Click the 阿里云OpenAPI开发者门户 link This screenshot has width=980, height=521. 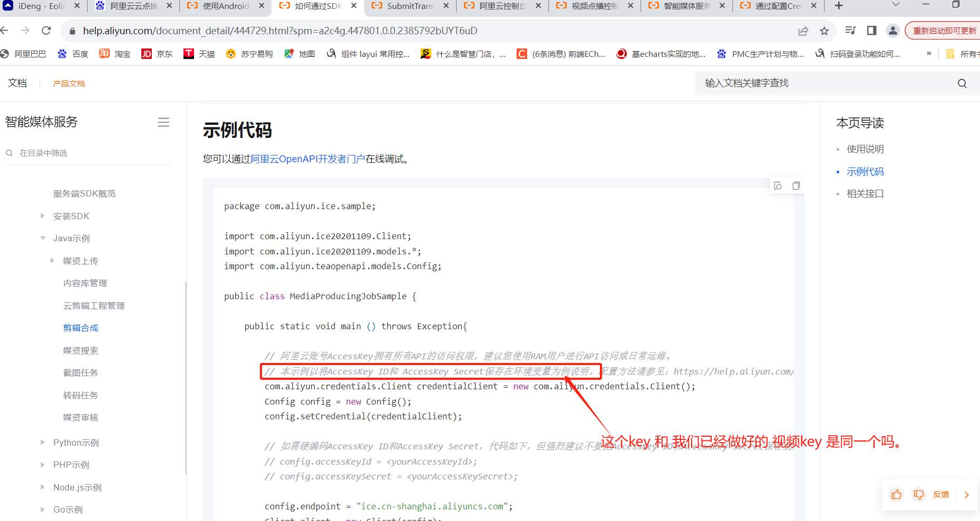click(x=308, y=159)
